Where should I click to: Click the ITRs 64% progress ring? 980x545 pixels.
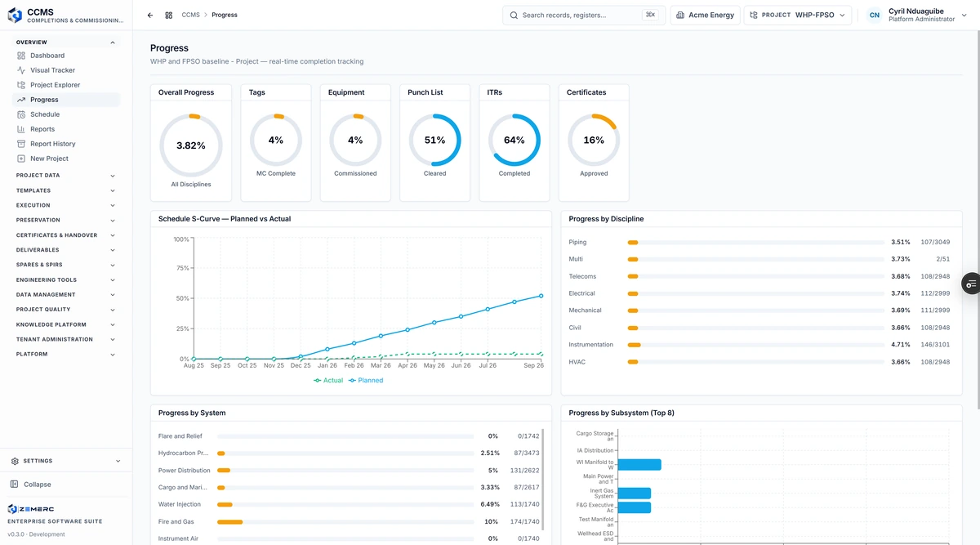514,140
